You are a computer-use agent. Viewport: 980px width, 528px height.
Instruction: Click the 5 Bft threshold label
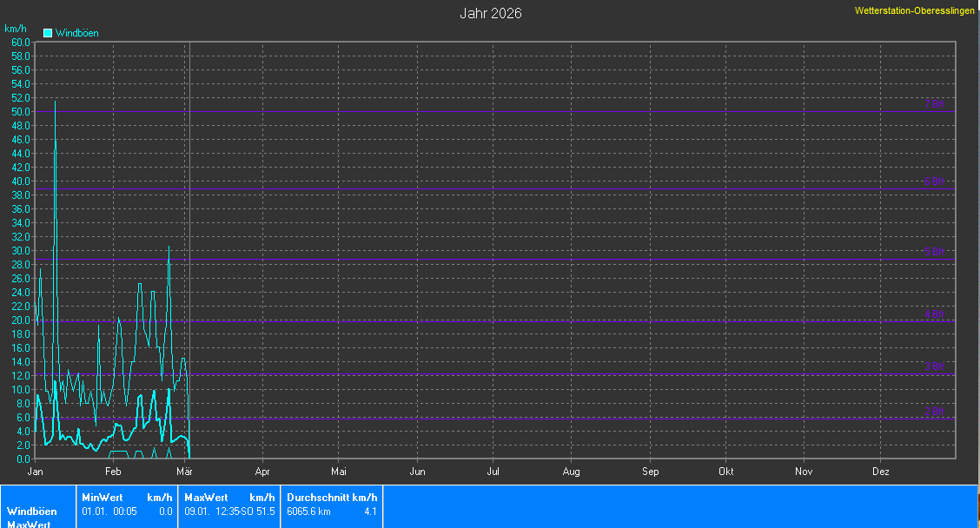[934, 252]
